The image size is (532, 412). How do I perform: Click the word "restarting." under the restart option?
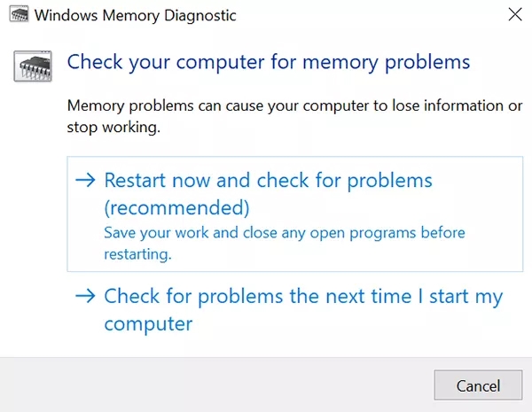coord(137,254)
